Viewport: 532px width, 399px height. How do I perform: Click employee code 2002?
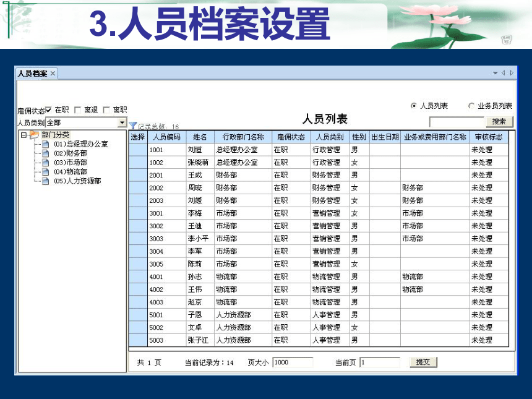click(156, 188)
